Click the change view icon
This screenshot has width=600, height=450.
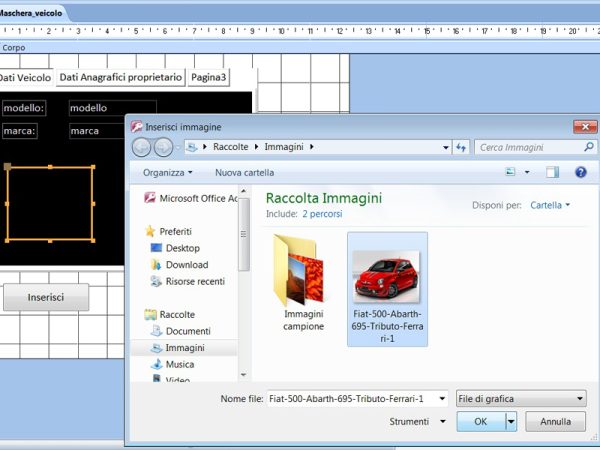(x=511, y=172)
